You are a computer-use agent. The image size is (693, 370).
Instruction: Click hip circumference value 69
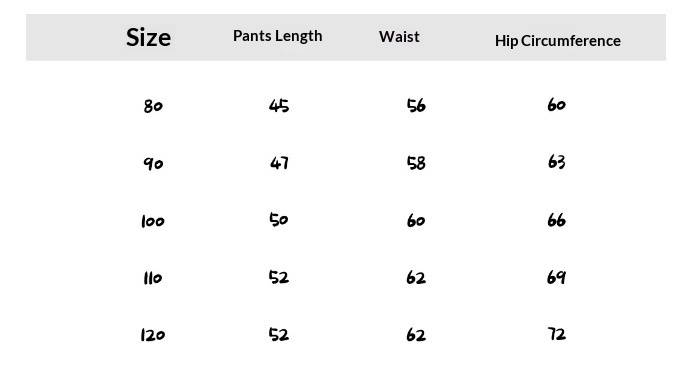[x=556, y=277]
